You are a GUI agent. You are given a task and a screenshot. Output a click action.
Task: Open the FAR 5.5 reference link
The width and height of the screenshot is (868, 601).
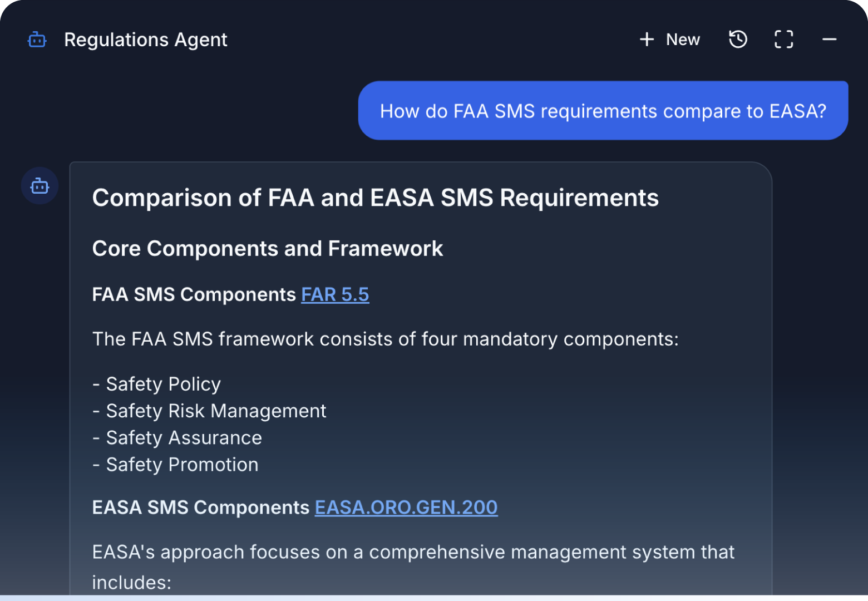pyautogui.click(x=335, y=294)
